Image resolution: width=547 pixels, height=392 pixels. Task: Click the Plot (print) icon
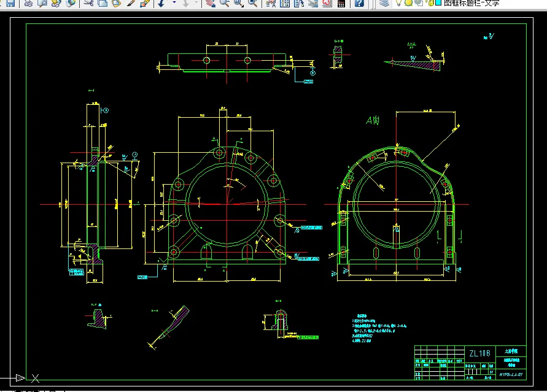pos(29,3)
